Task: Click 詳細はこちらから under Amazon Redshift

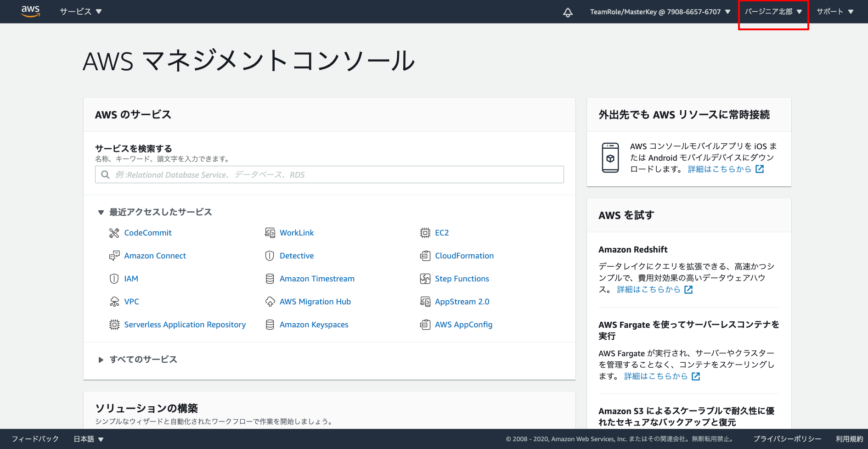Action: point(648,289)
